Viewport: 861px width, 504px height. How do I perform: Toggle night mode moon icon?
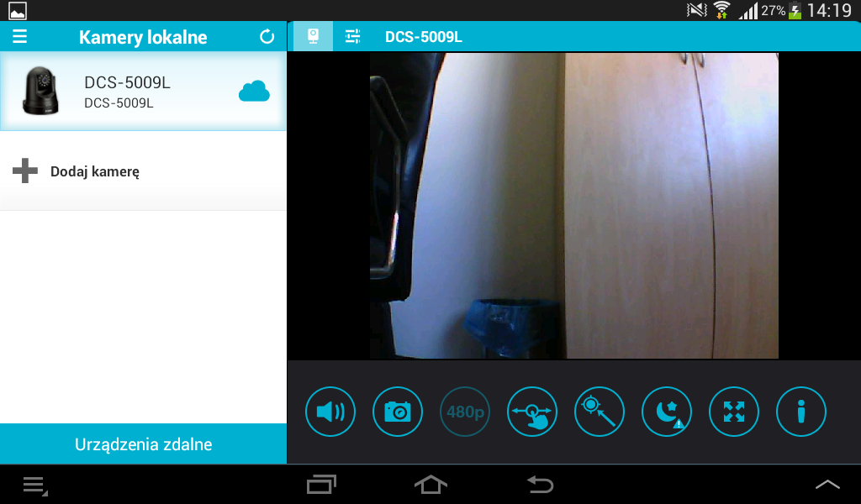tap(667, 412)
